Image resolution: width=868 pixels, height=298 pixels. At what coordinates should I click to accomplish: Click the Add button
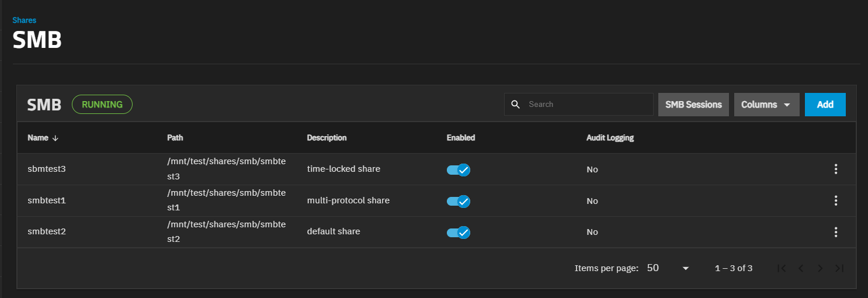[825, 105]
